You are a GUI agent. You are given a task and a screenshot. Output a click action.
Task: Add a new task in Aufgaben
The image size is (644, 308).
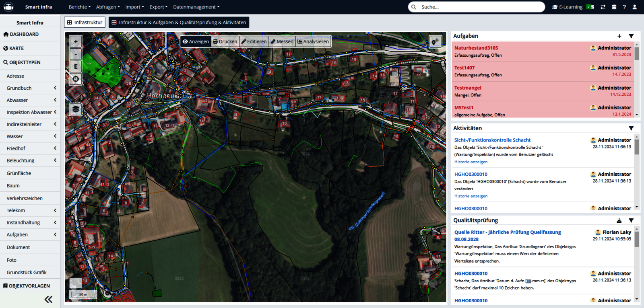[619, 36]
